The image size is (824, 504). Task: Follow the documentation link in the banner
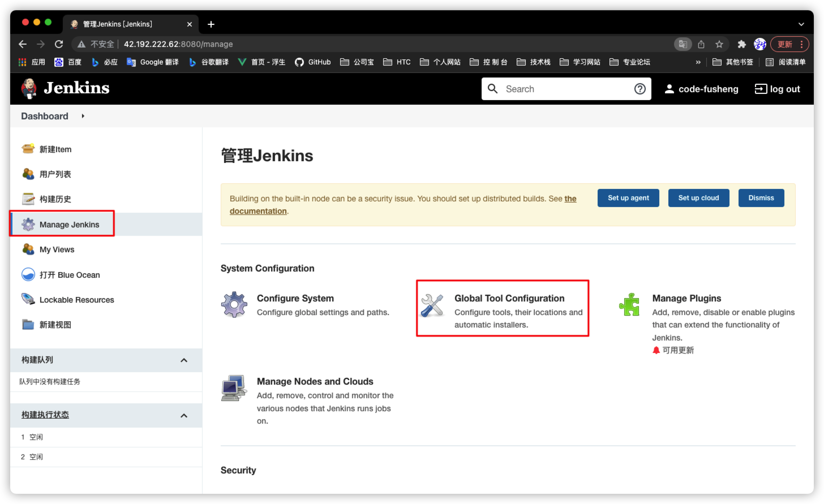[258, 211]
